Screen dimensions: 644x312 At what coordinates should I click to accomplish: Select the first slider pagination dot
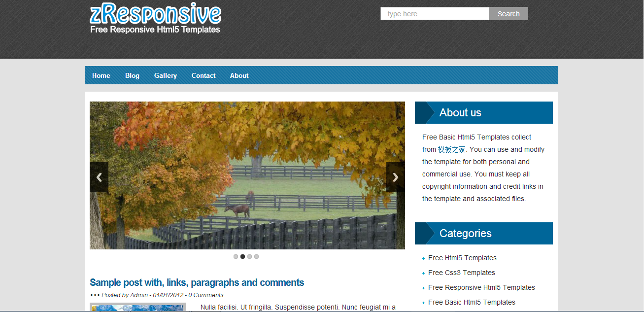pyautogui.click(x=236, y=256)
